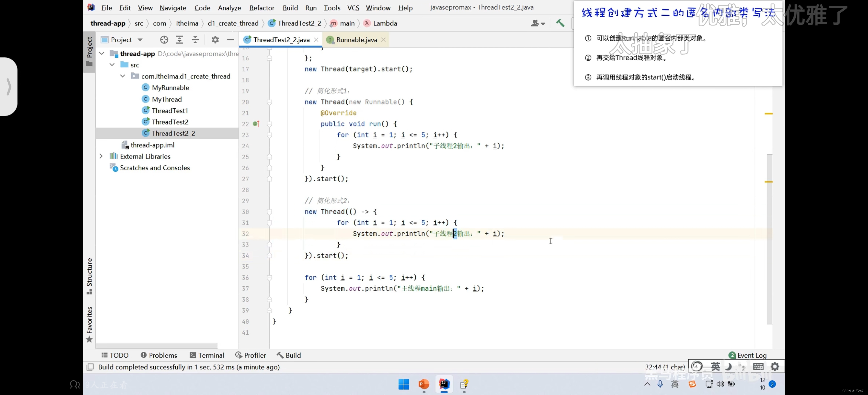This screenshot has width=868, height=395.
Task: Expand the src directory in project tree
Action: [111, 65]
